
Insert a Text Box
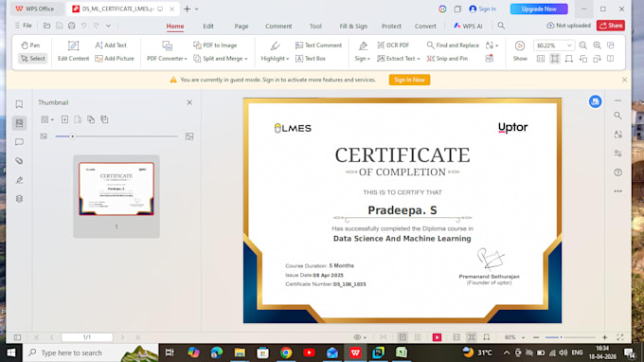[x=310, y=59]
